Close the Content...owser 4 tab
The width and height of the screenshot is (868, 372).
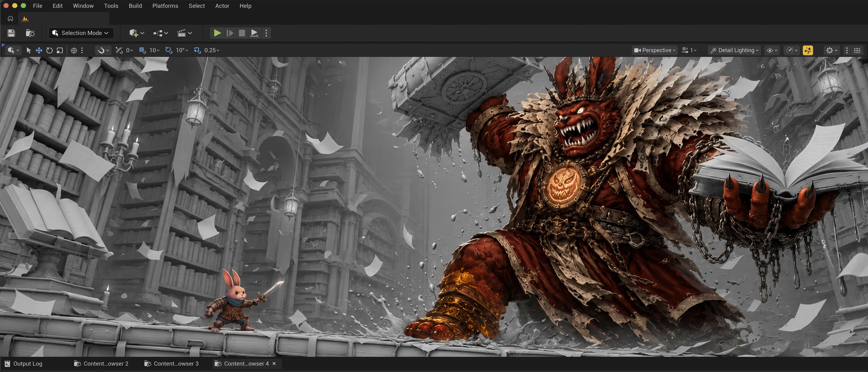click(x=274, y=364)
